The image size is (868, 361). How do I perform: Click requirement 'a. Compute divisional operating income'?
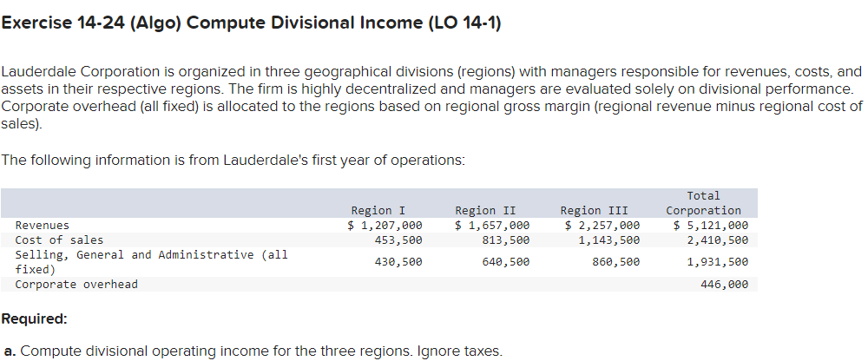point(253,351)
